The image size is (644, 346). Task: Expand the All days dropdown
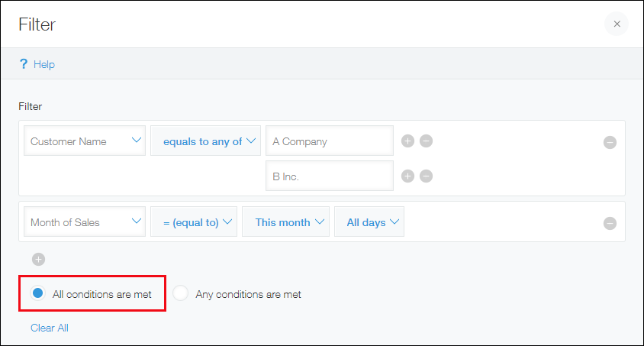(369, 222)
